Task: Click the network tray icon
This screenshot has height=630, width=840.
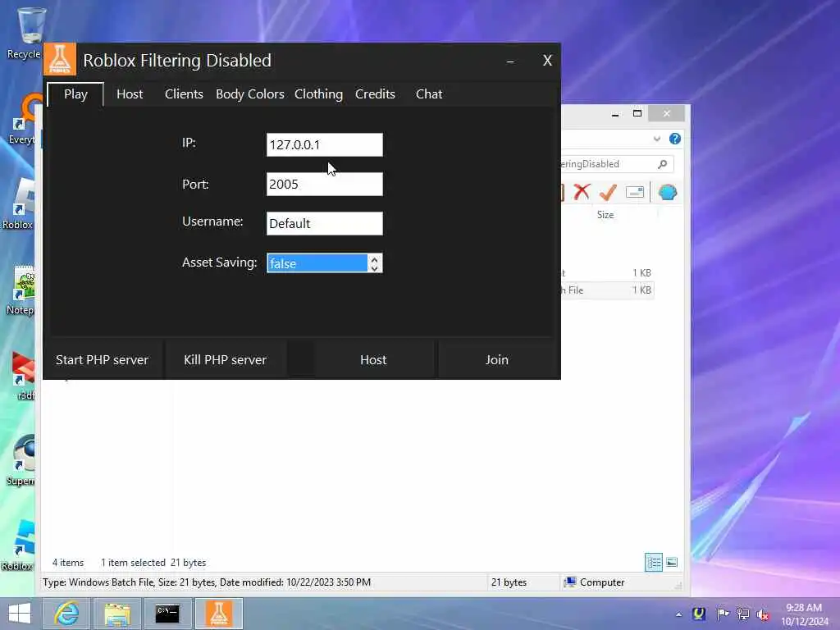Action: 742,614
